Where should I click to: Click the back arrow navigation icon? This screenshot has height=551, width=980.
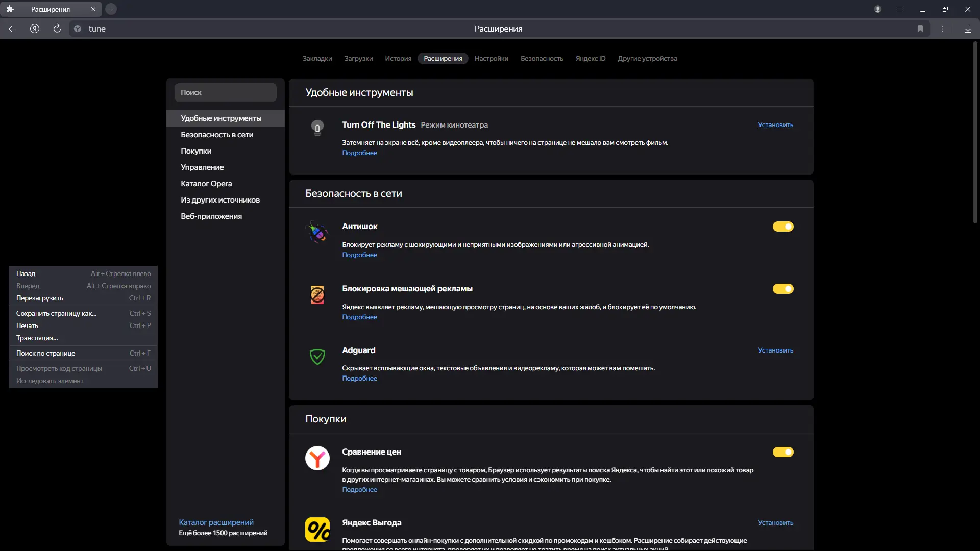(12, 29)
